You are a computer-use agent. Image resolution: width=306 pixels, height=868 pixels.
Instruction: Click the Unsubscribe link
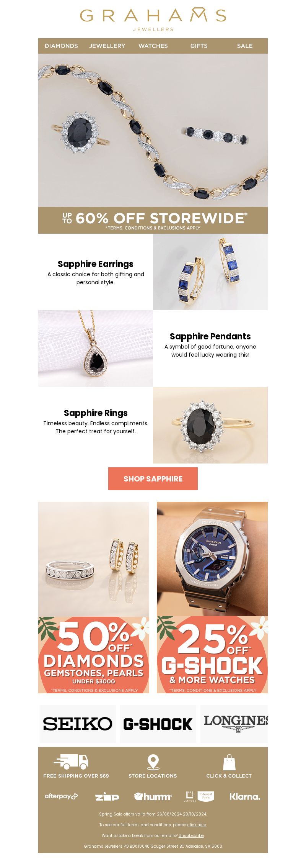point(191,835)
